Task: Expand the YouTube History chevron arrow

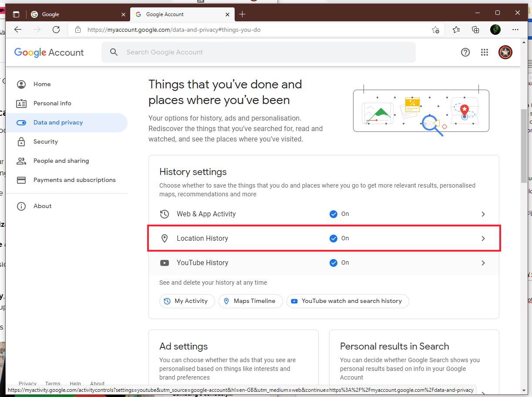Action: [x=483, y=263]
